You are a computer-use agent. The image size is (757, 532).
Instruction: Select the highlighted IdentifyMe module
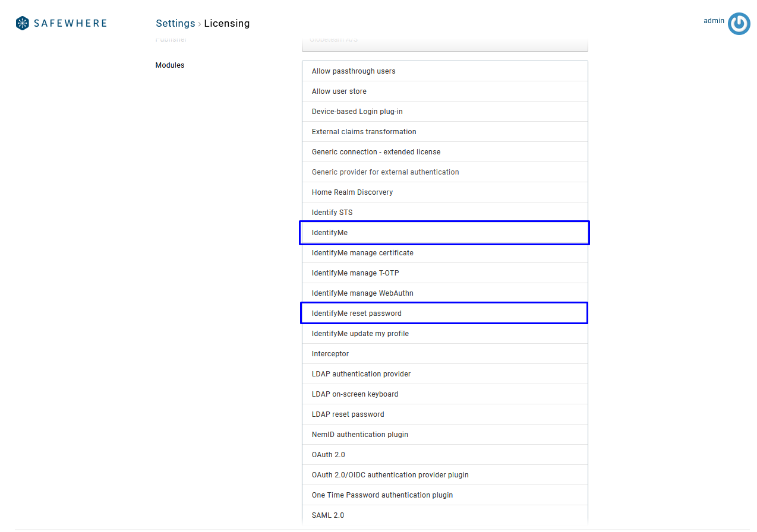[x=330, y=233]
